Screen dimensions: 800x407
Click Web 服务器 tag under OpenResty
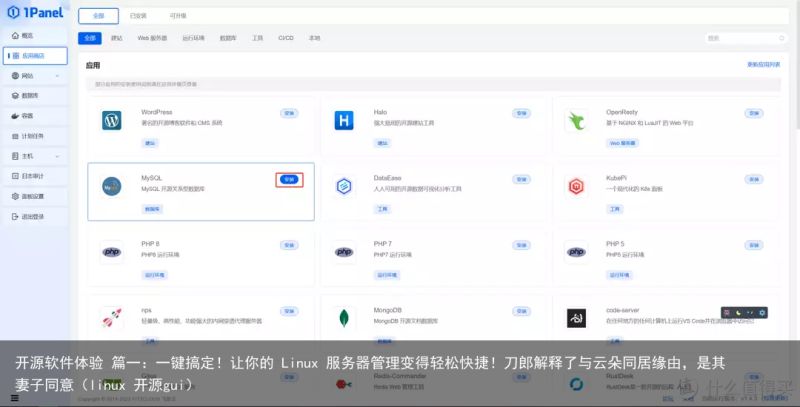[623, 143]
